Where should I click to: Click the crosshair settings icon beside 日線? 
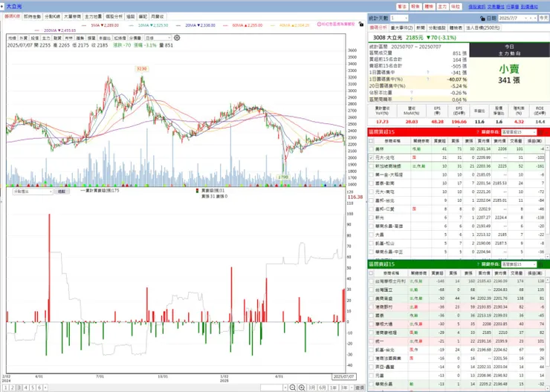177,38
